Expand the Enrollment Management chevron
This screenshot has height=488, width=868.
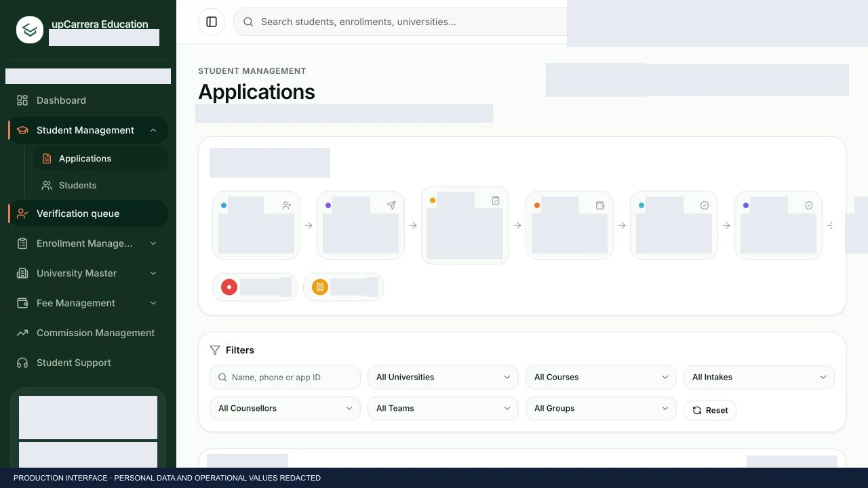153,243
